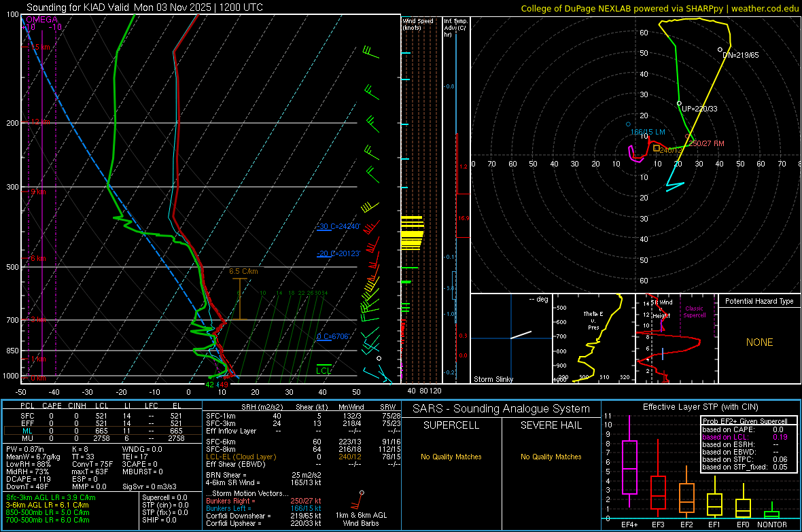Click the 'Theta-E v. Pres' inset label

pos(593,320)
